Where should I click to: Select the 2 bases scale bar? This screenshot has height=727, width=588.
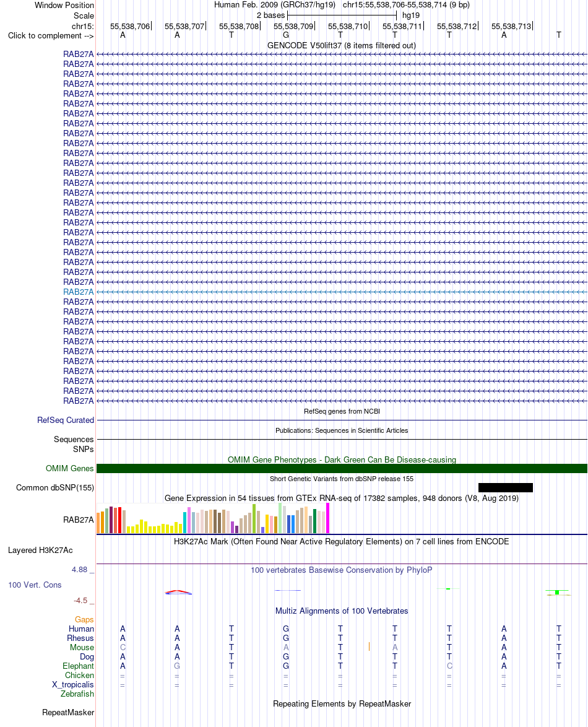coord(342,15)
